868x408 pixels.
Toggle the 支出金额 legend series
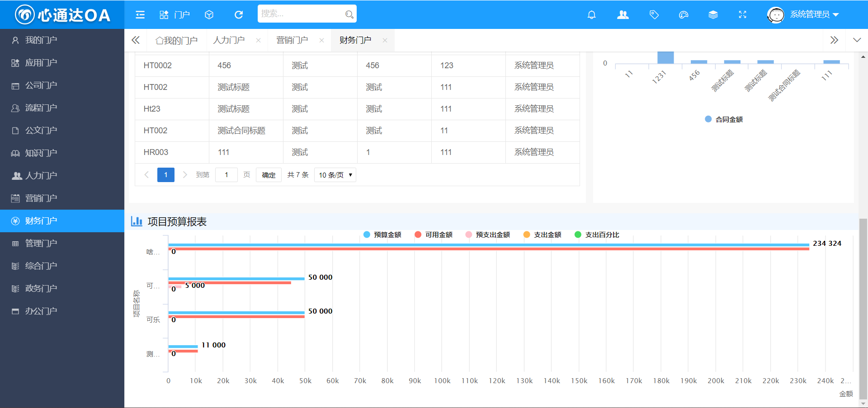pyautogui.click(x=542, y=234)
